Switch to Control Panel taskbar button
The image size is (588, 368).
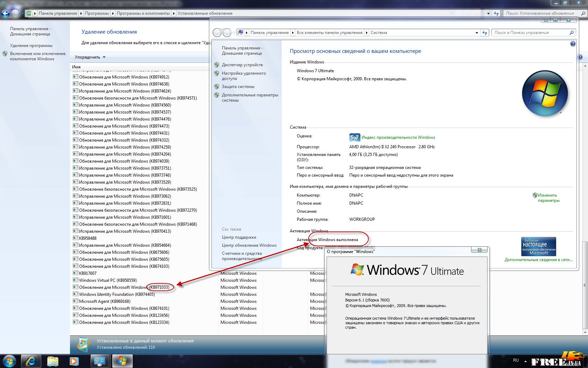click(x=100, y=361)
